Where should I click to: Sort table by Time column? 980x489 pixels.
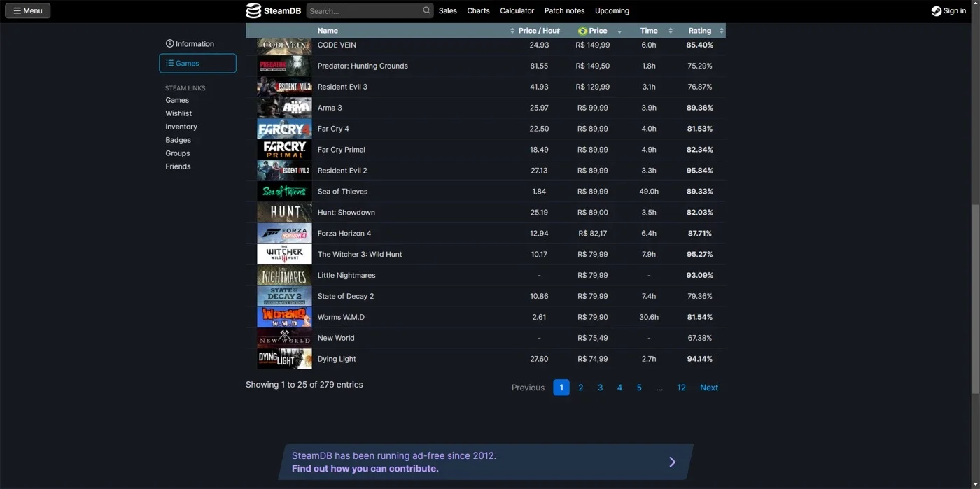pos(650,31)
